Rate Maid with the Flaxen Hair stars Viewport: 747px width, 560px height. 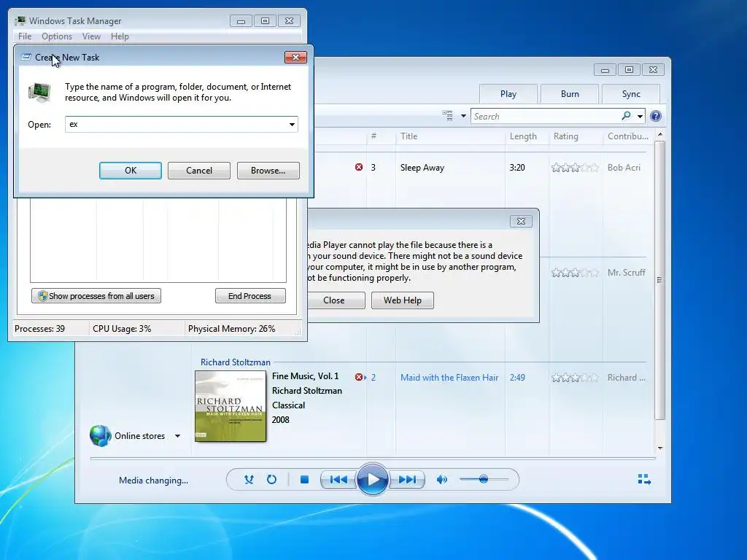pyautogui.click(x=575, y=378)
